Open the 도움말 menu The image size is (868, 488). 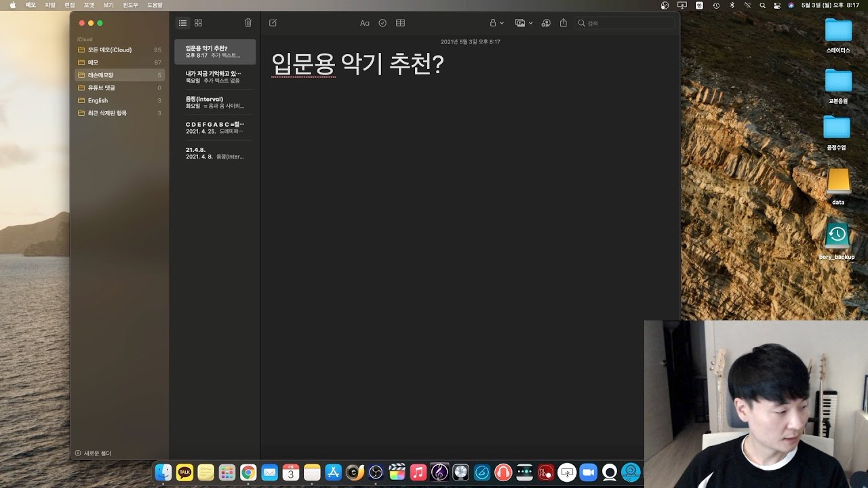click(x=155, y=5)
